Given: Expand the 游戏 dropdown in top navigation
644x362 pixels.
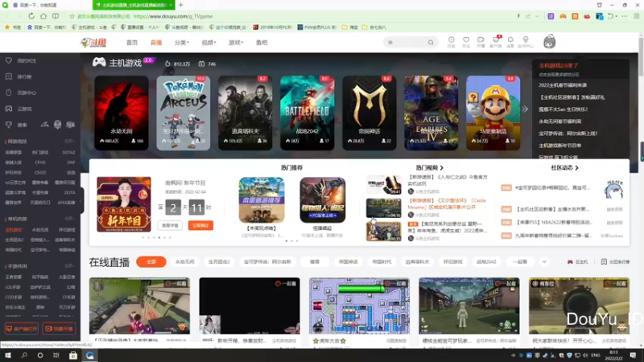Looking at the screenshot, I should (x=236, y=43).
